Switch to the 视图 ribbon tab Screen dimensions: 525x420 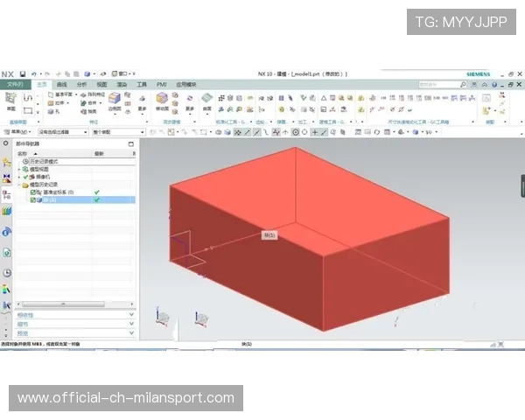click(102, 84)
